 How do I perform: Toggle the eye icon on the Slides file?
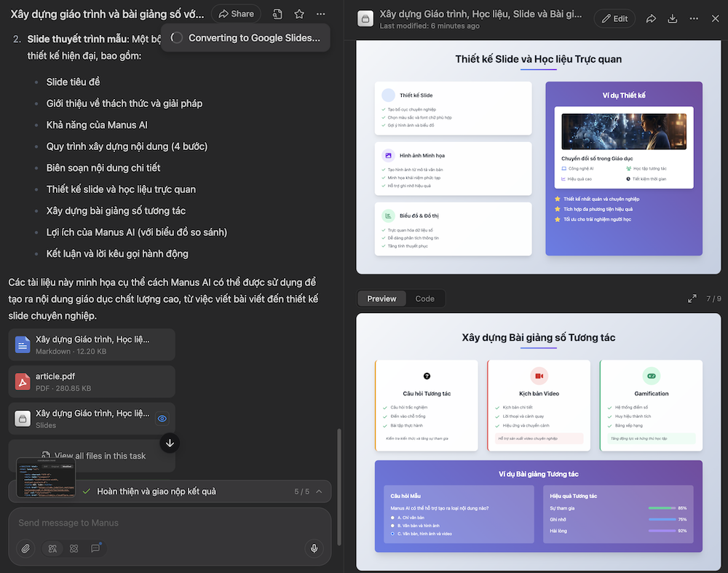click(162, 419)
